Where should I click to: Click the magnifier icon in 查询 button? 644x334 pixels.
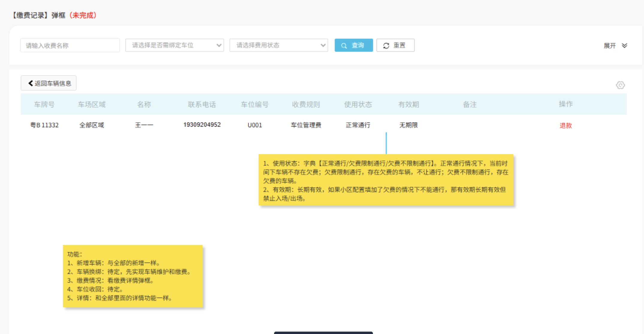(x=344, y=45)
